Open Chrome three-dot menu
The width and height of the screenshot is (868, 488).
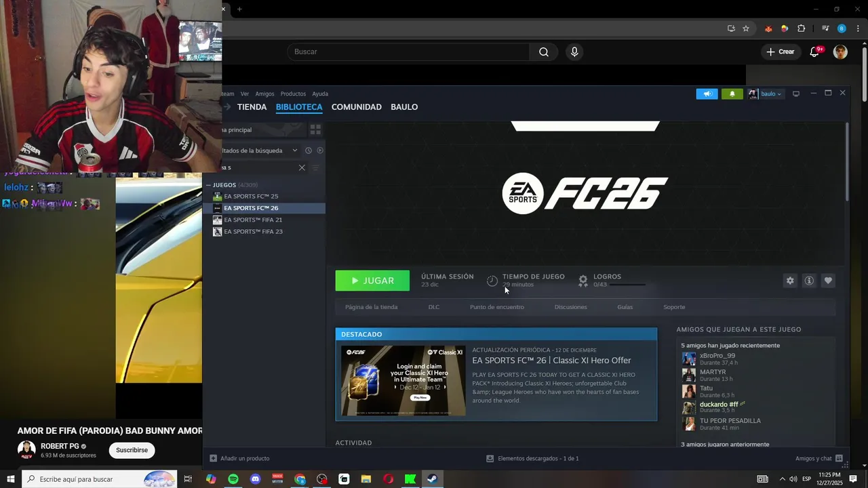tap(859, 28)
